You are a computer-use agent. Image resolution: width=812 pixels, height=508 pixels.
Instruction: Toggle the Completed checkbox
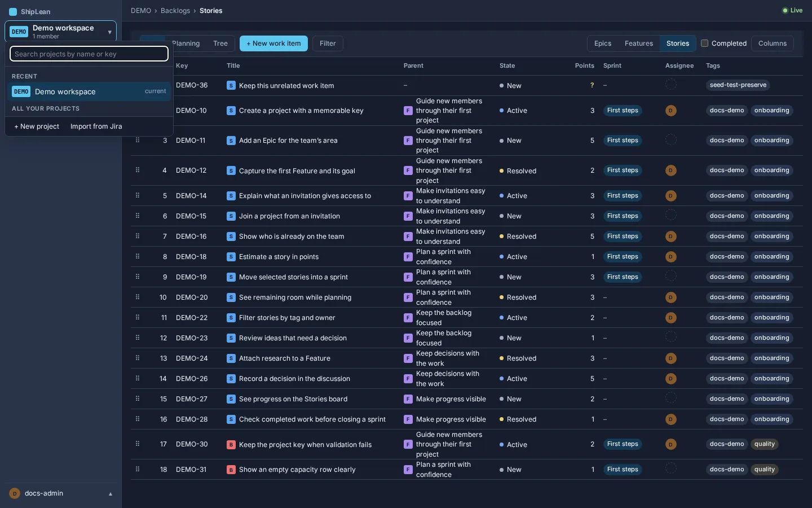704,43
